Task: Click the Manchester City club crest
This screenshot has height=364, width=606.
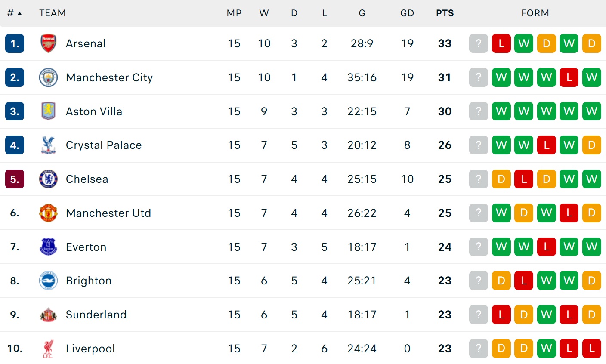Action: (x=48, y=77)
